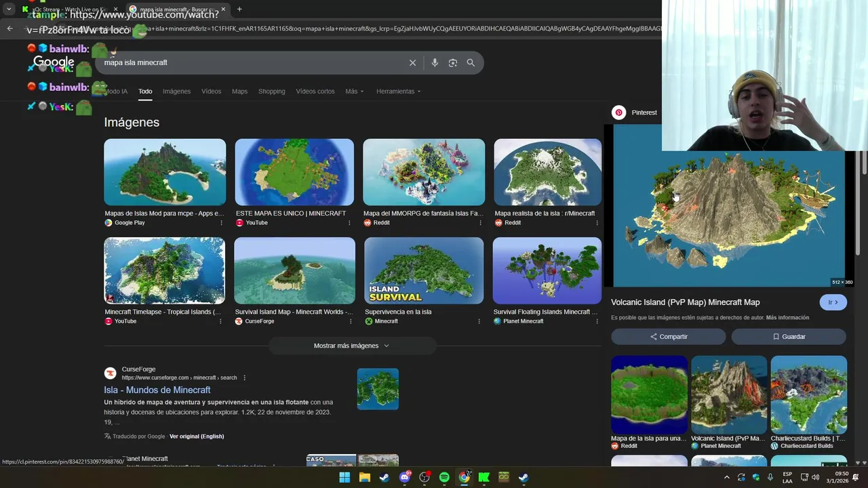Click Ver original (English) link
The height and width of the screenshot is (488, 868).
point(197,436)
